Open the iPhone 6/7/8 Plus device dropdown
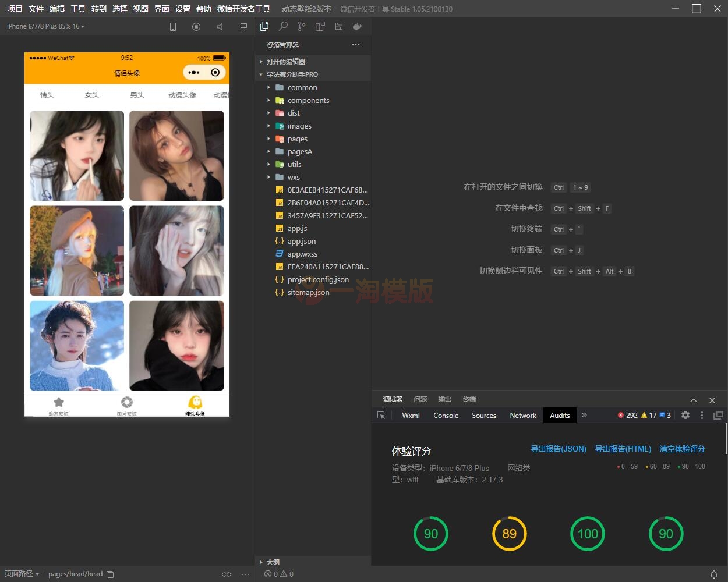 tap(45, 26)
